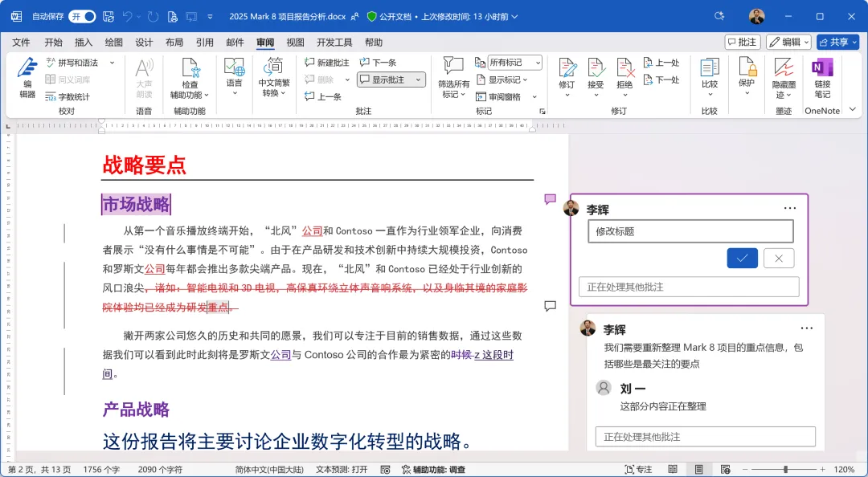868x477 pixels.
Task: Expand the 显示批注 dropdown arrow
Action: tap(419, 80)
